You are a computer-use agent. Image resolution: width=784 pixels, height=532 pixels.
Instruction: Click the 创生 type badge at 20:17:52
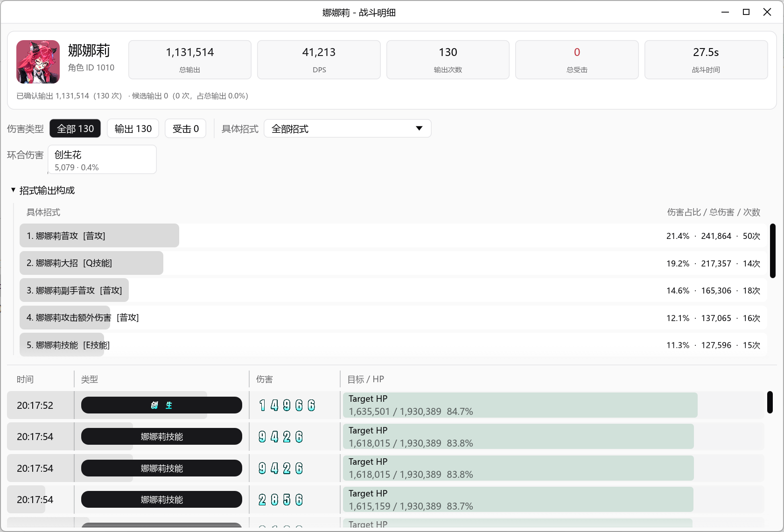(x=161, y=405)
